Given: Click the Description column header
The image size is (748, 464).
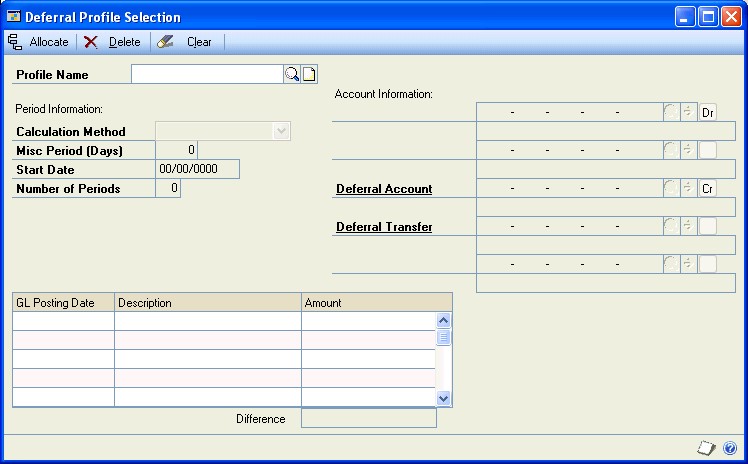Looking at the screenshot, I should pos(208,303).
